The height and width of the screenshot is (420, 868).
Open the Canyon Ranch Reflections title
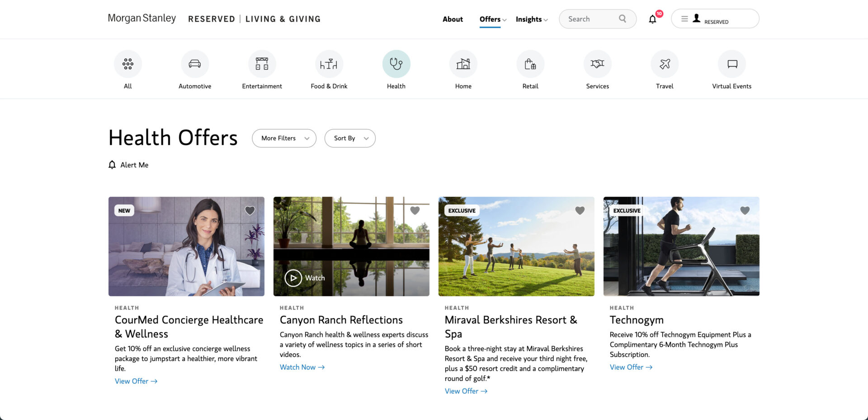(x=341, y=320)
